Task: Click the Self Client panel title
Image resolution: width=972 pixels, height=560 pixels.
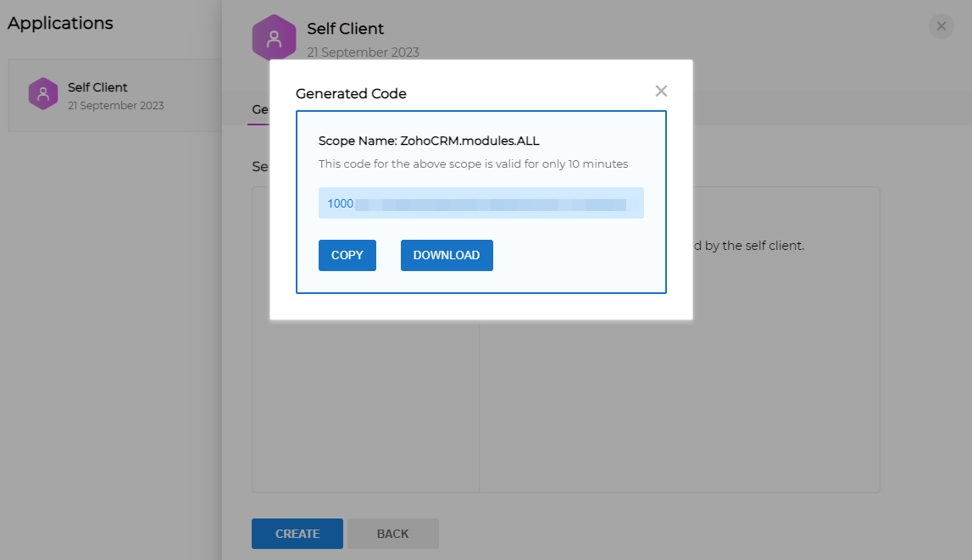Action: click(345, 29)
